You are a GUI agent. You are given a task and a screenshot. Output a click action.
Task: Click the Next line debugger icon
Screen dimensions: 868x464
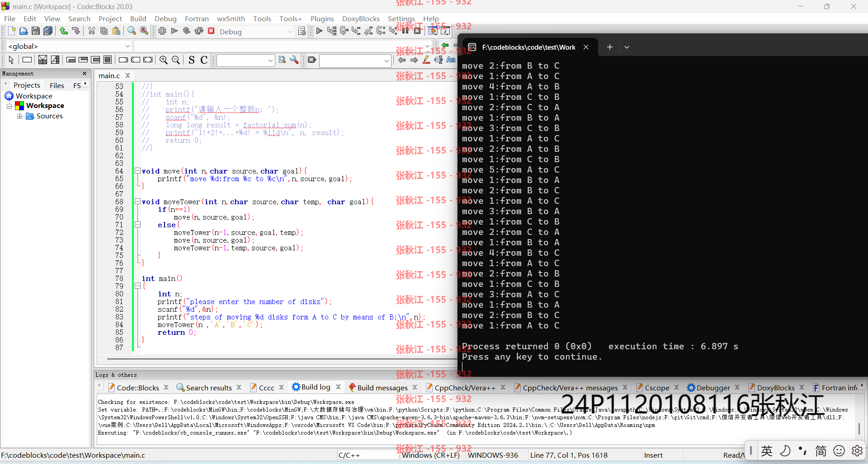click(x=344, y=31)
